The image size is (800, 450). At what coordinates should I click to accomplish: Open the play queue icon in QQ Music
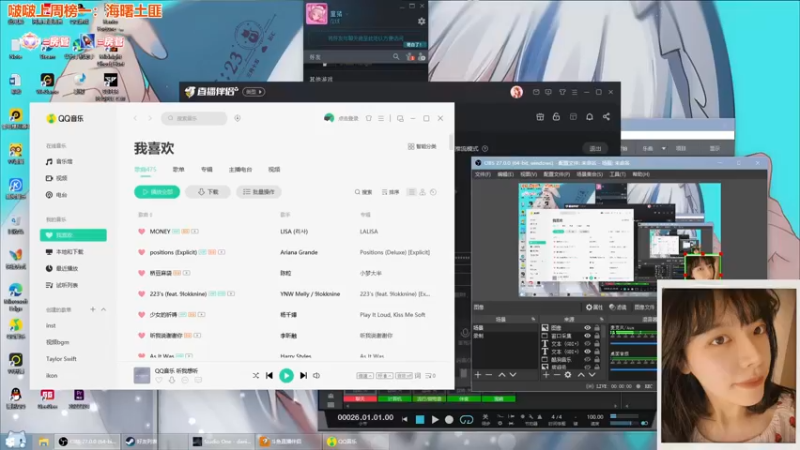coord(430,376)
